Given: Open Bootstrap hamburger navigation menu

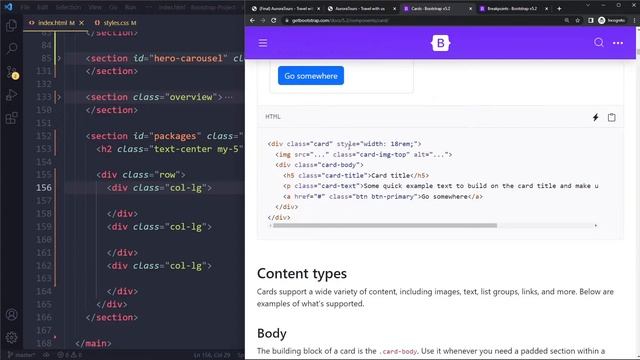Looking at the screenshot, I should point(263,43).
